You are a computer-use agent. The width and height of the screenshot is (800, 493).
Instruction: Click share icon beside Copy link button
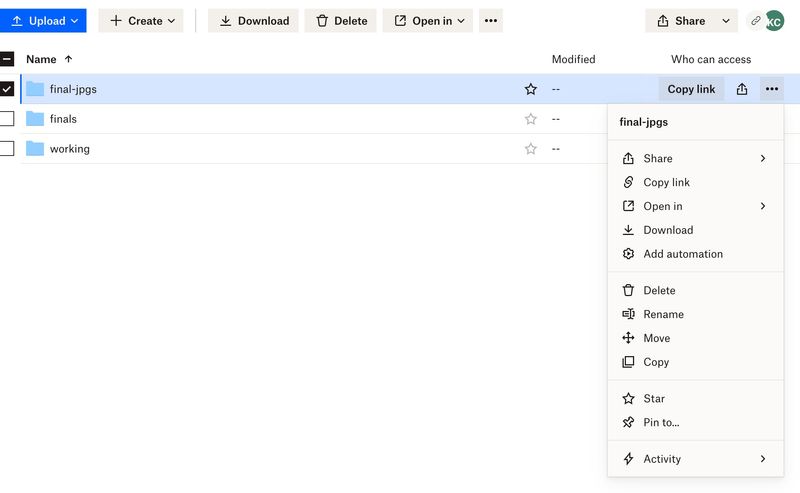point(741,89)
